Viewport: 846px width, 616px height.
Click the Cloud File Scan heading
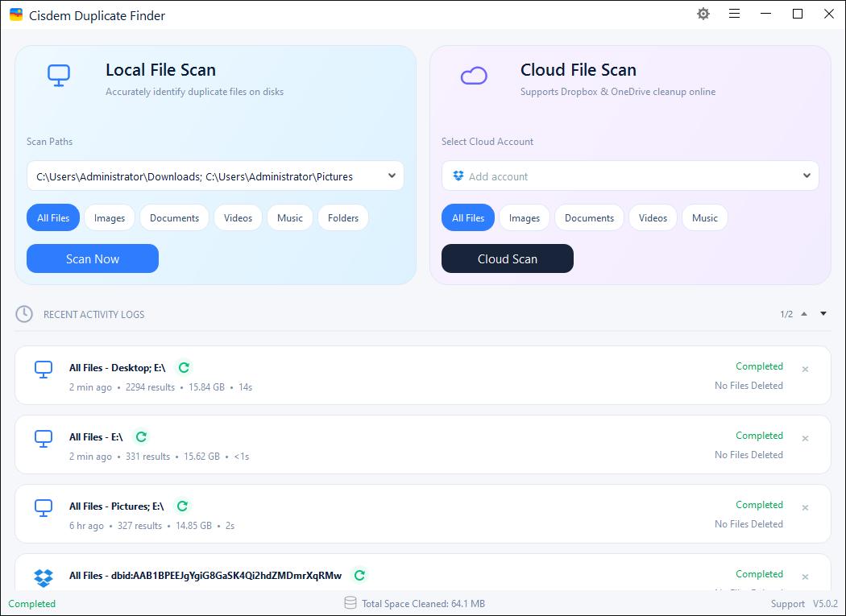(x=579, y=69)
